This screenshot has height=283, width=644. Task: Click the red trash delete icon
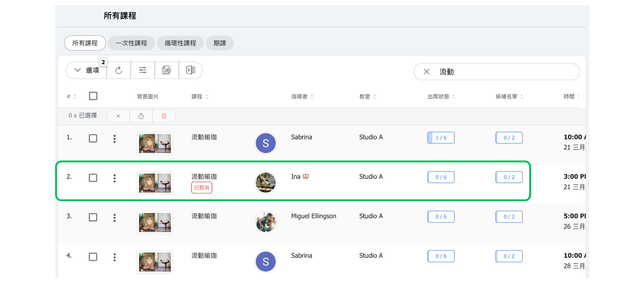click(x=164, y=116)
